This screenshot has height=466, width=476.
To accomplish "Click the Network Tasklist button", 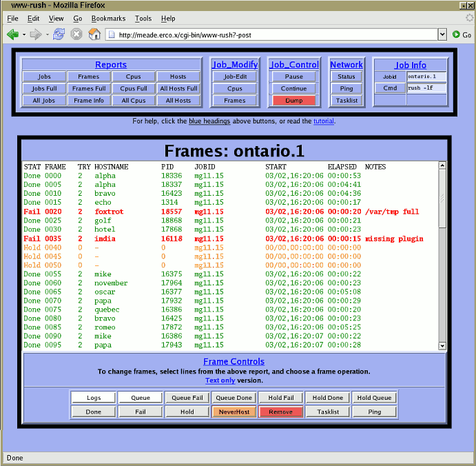I will pos(346,100).
